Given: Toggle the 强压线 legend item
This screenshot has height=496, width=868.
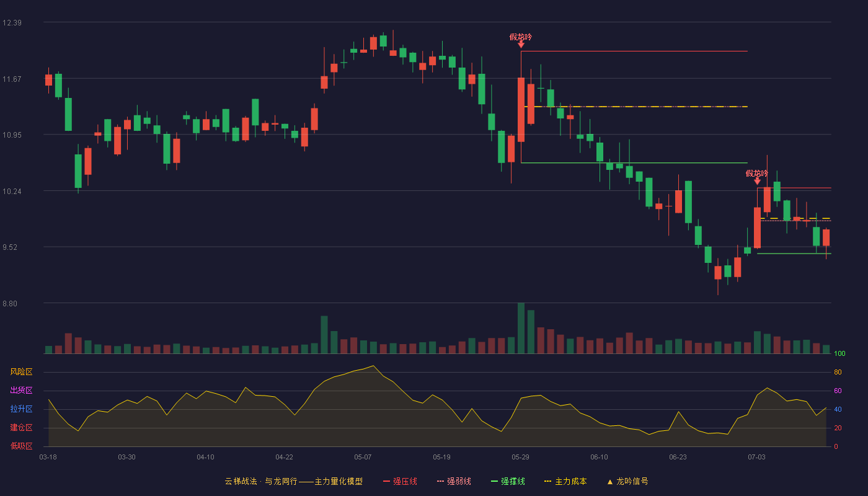Looking at the screenshot, I should coord(400,481).
